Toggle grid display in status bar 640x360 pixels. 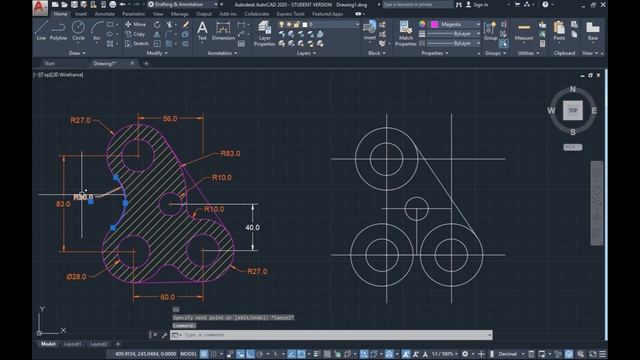[x=204, y=354]
